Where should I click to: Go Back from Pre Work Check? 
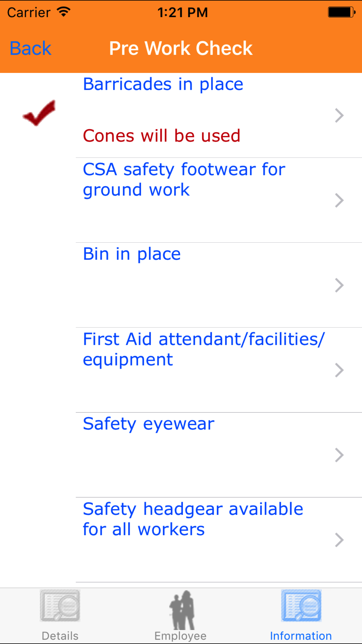tap(30, 48)
